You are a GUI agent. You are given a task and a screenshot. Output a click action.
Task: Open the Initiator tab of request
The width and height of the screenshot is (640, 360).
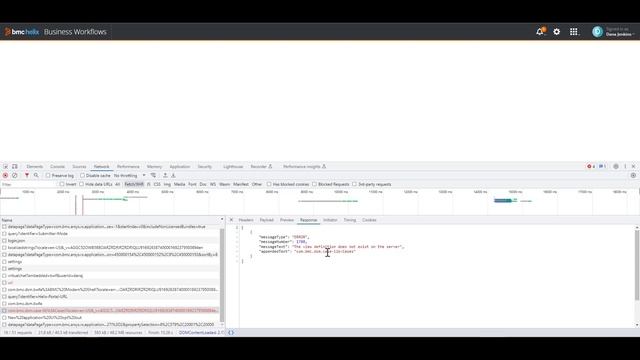tap(330, 220)
